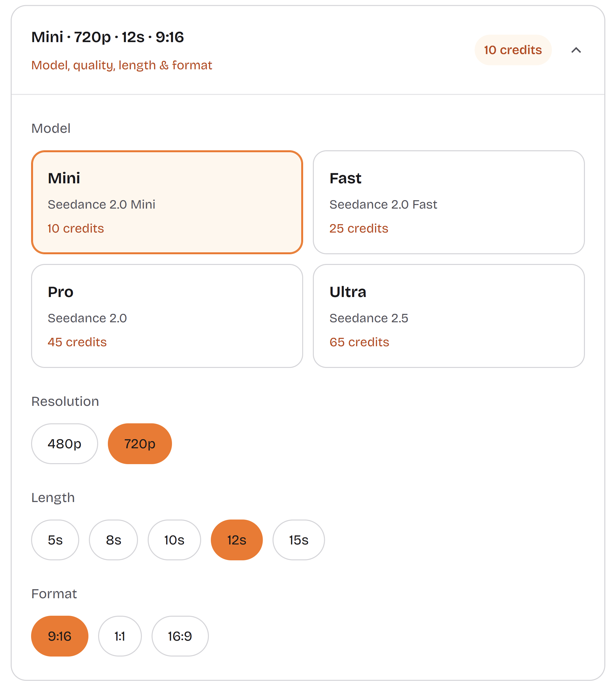Viewport: 616px width, 686px height.
Task: Click '65 credits' price text
Action: pos(359,342)
